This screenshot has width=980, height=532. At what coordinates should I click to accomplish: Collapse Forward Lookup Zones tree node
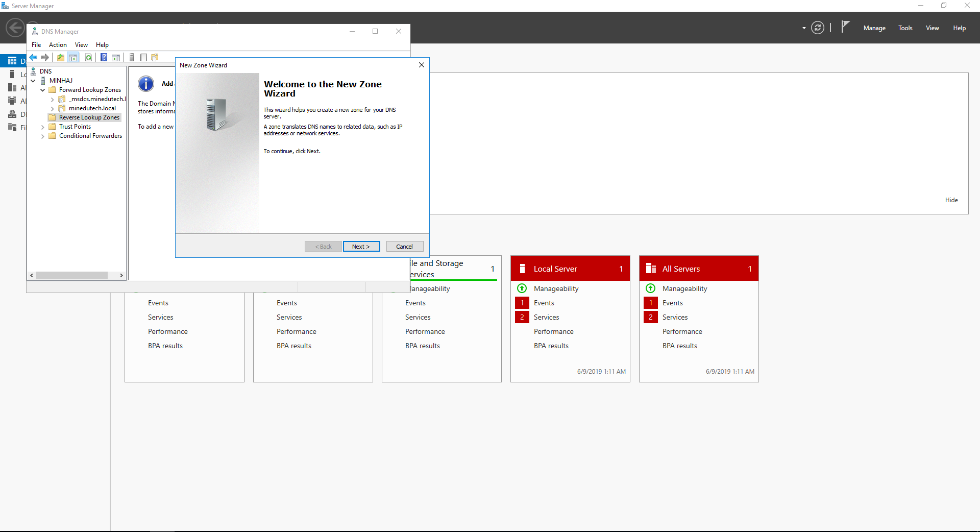tap(42, 90)
